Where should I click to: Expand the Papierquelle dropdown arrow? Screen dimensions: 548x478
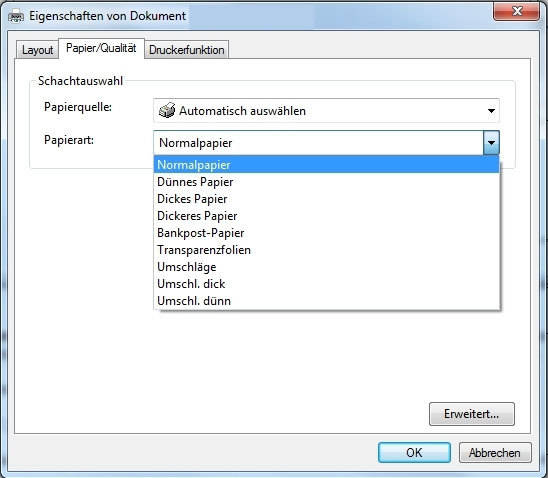click(491, 111)
